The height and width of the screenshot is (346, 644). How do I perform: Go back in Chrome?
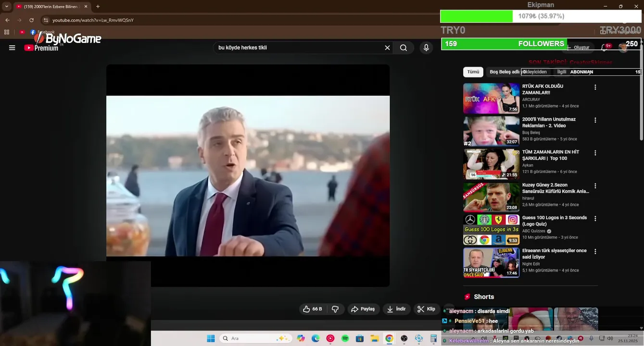[7, 20]
